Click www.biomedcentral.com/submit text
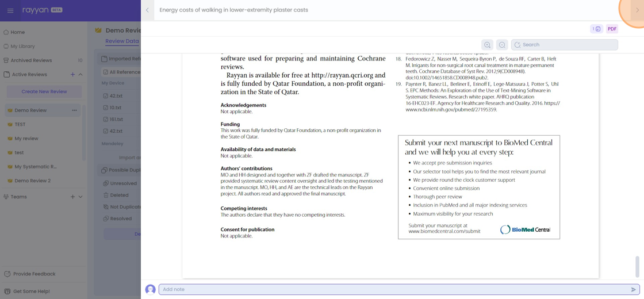This screenshot has width=644, height=299. click(444, 232)
